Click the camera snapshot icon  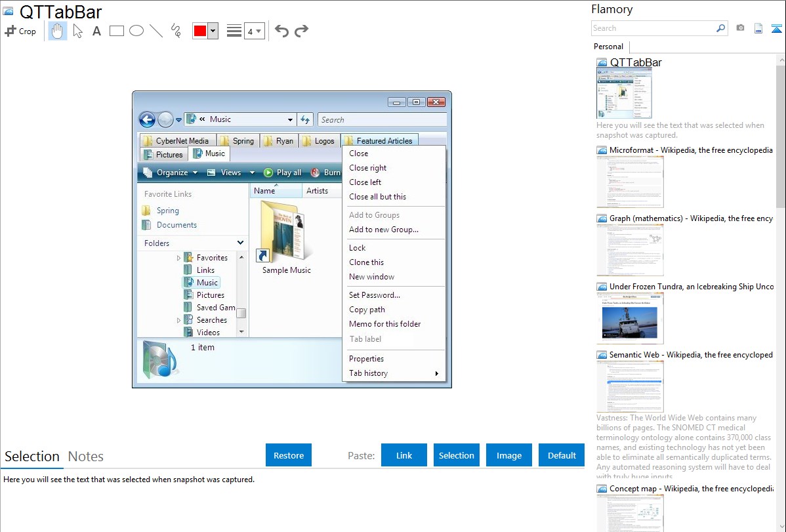coord(740,28)
